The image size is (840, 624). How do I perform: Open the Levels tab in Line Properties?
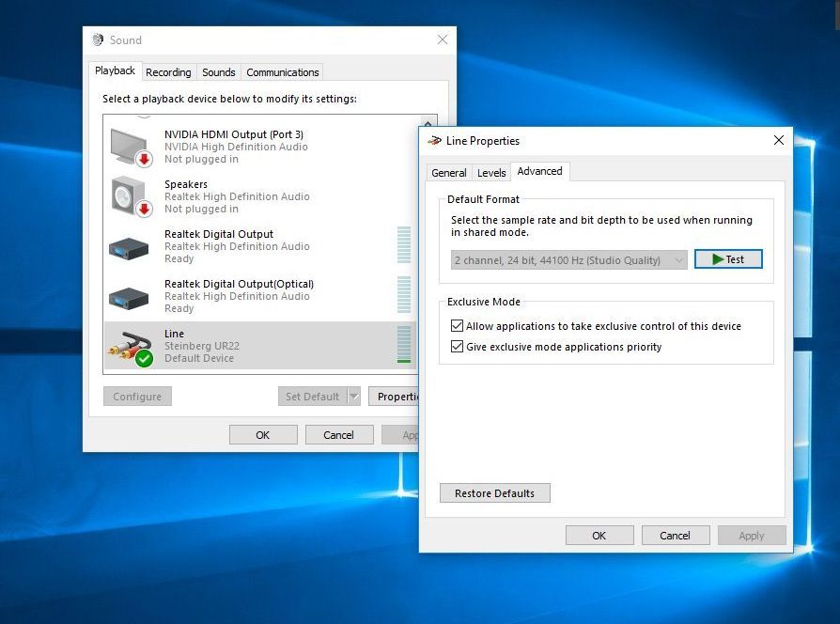491,173
